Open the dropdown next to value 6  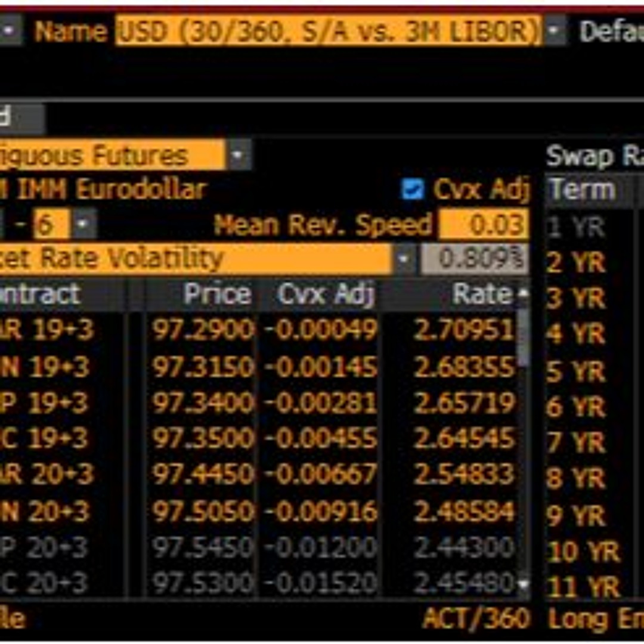82,225
